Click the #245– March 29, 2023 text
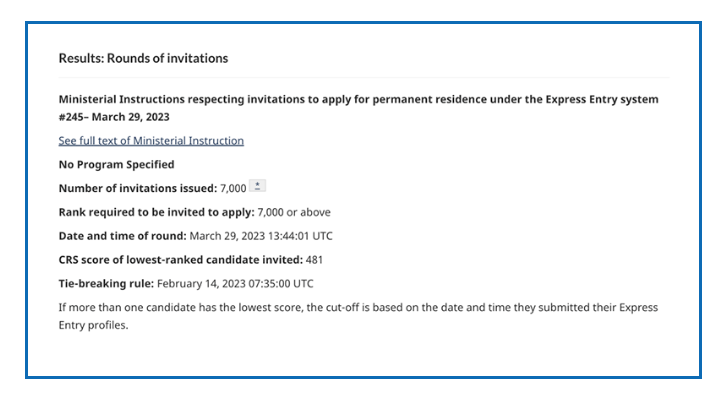The width and height of the screenshot is (713, 400). click(x=114, y=117)
